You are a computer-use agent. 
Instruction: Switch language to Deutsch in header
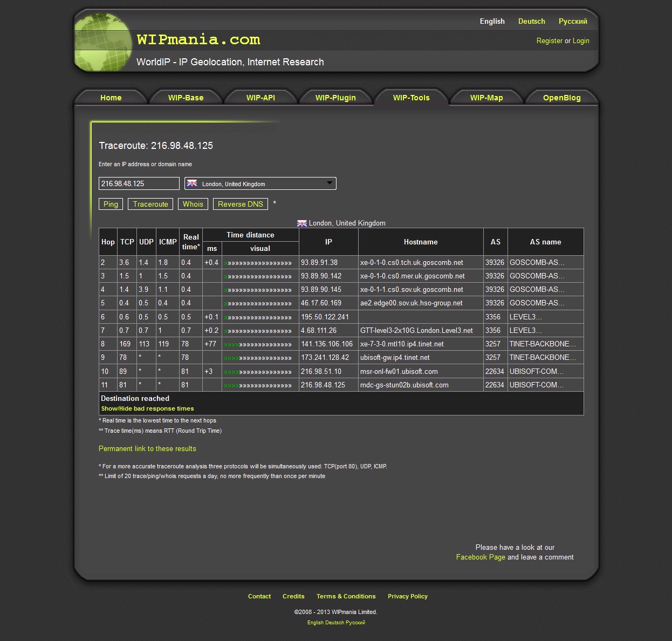(x=531, y=22)
